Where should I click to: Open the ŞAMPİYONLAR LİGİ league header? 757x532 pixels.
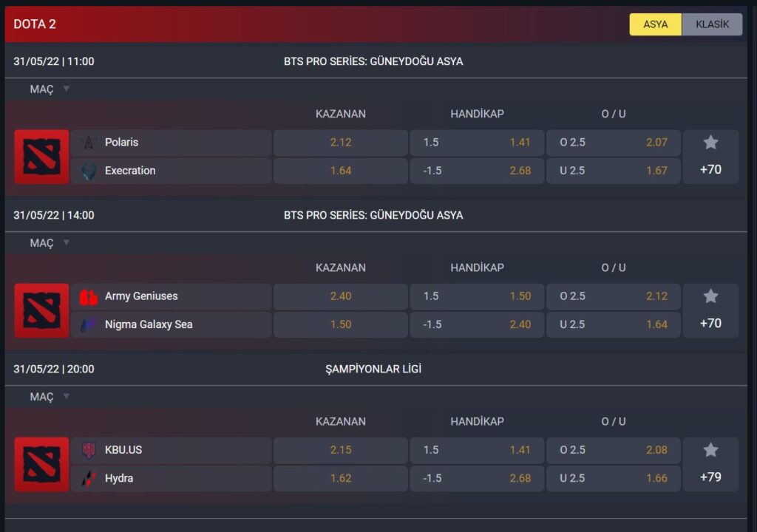373,369
